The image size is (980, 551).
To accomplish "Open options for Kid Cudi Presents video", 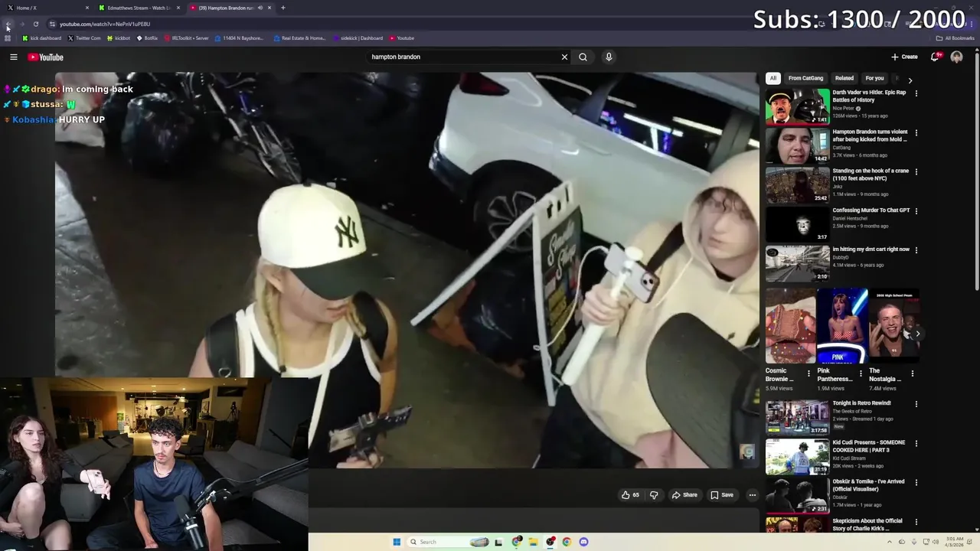I will (916, 443).
